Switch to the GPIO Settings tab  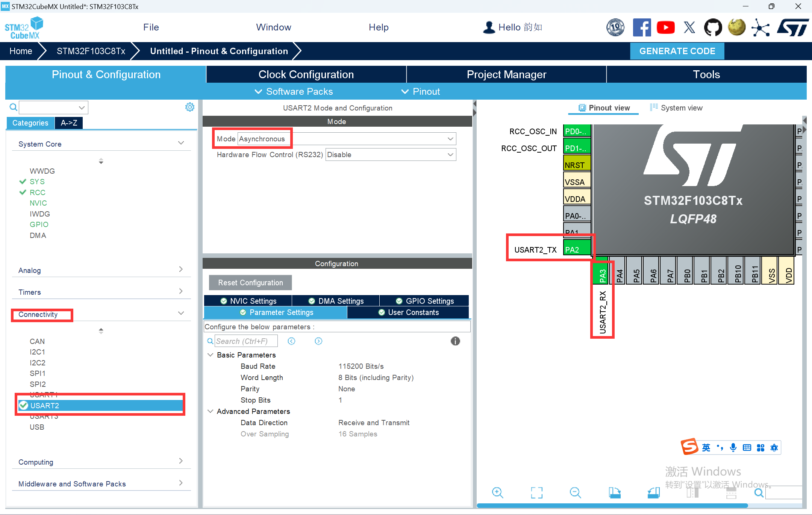tap(424, 301)
